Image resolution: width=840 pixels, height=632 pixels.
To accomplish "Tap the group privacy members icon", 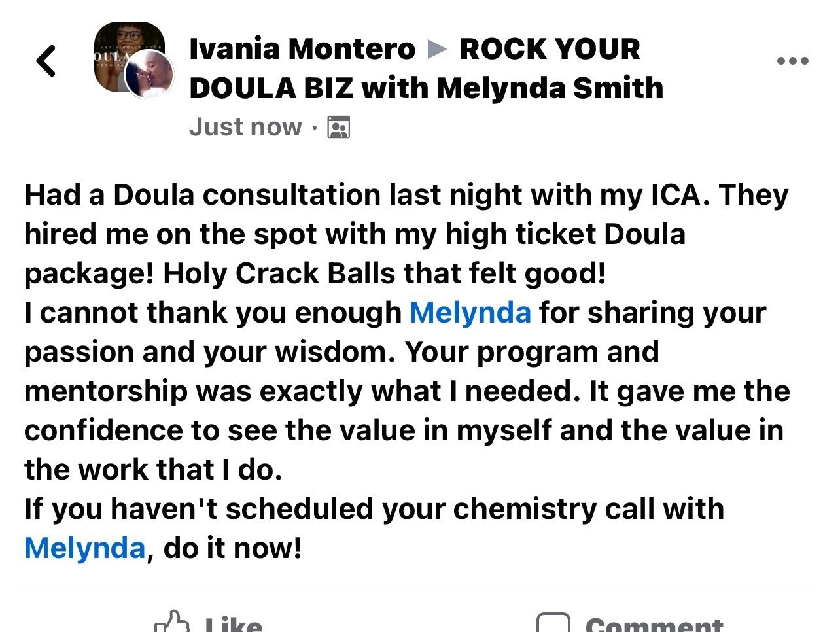I will (x=338, y=127).
